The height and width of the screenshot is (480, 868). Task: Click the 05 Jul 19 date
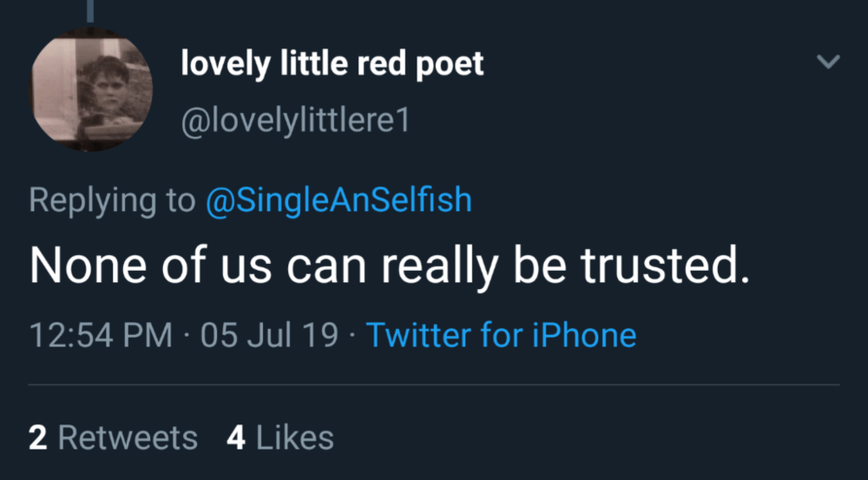pyautogui.click(x=269, y=335)
